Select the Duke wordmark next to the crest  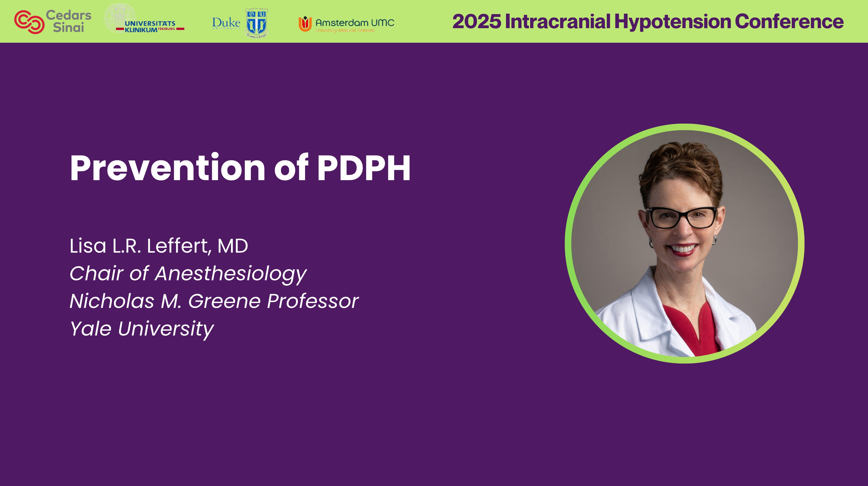(x=226, y=22)
